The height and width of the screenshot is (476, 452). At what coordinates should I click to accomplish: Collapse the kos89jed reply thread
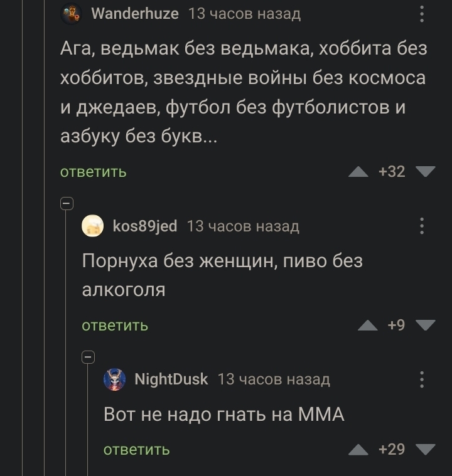[67, 203]
